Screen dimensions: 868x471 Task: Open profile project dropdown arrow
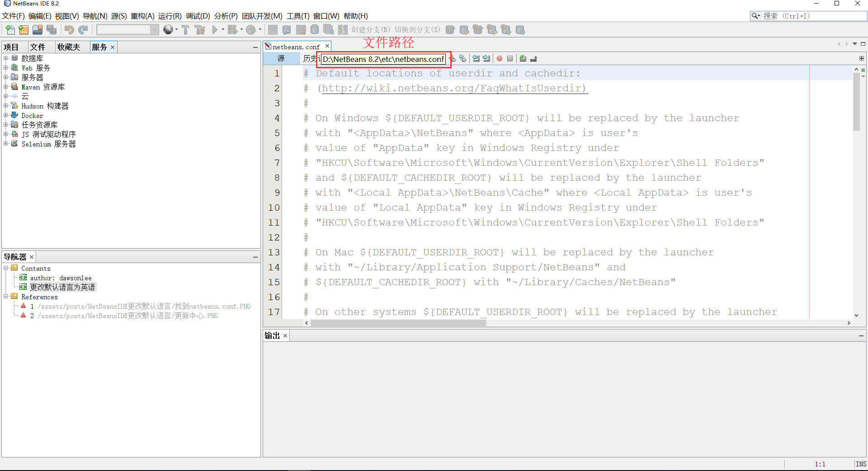[x=260, y=30]
